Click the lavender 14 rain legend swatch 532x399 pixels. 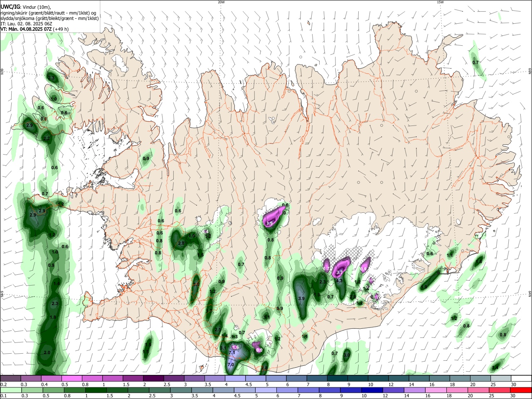414,390
